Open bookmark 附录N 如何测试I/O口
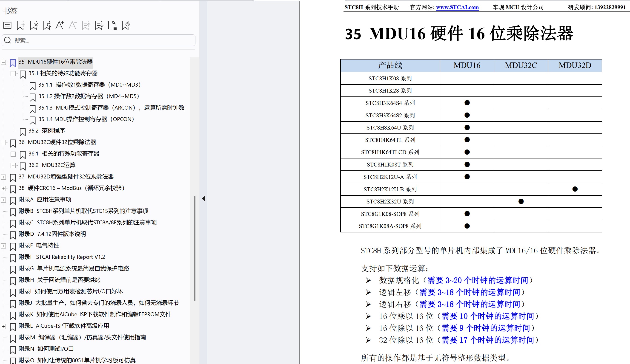The width and height of the screenshot is (630, 364). [46, 349]
